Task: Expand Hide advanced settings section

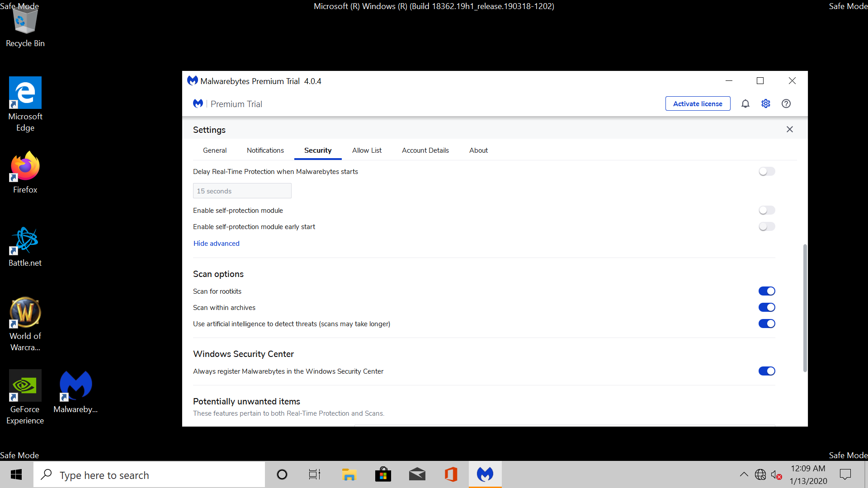Action: pyautogui.click(x=217, y=243)
